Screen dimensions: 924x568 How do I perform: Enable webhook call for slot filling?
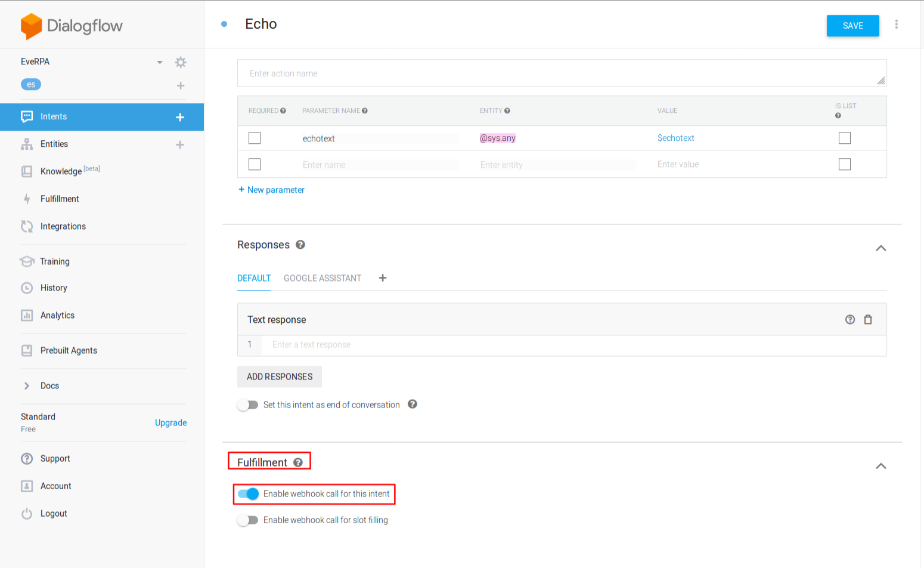point(248,520)
